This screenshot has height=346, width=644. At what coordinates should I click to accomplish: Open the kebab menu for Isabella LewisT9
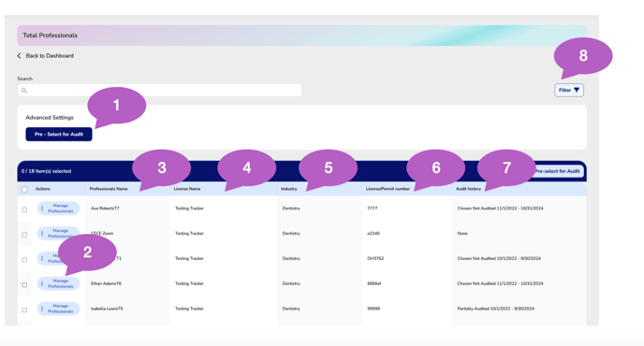tap(42, 309)
